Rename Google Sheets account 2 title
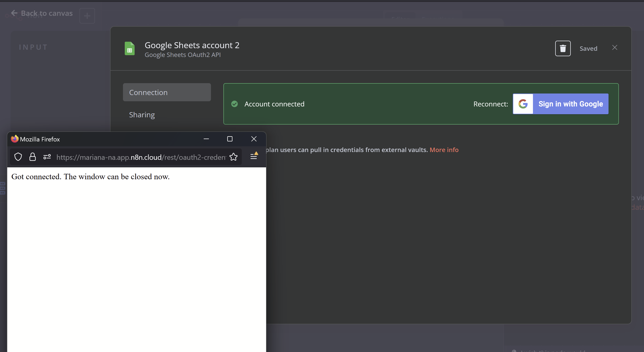Viewport: 644px width, 352px height. (192, 45)
